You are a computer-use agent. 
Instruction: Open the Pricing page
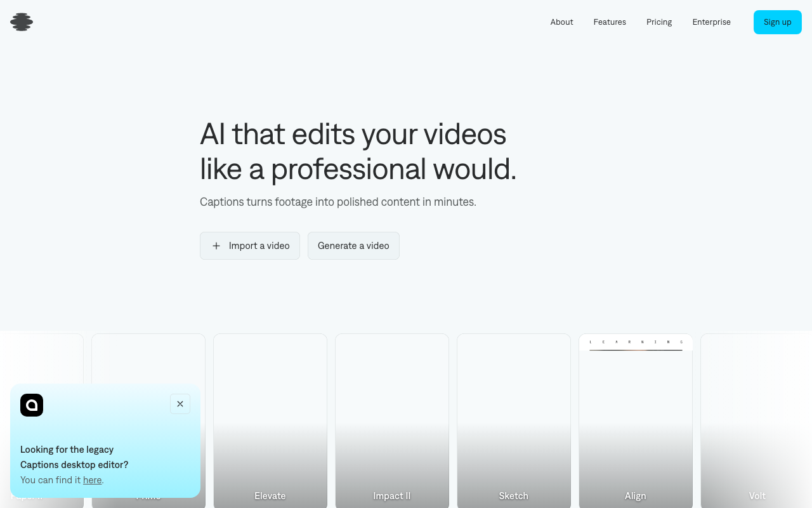[658, 22]
